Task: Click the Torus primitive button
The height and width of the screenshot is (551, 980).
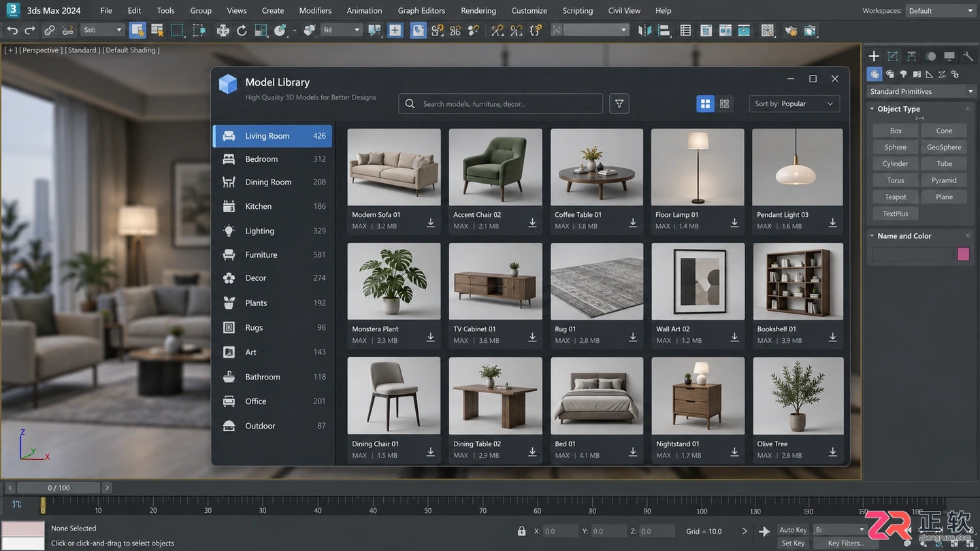Action: click(x=896, y=180)
